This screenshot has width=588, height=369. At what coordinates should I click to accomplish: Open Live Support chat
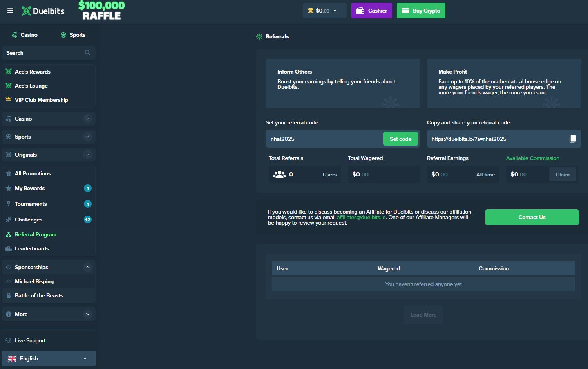(x=30, y=340)
